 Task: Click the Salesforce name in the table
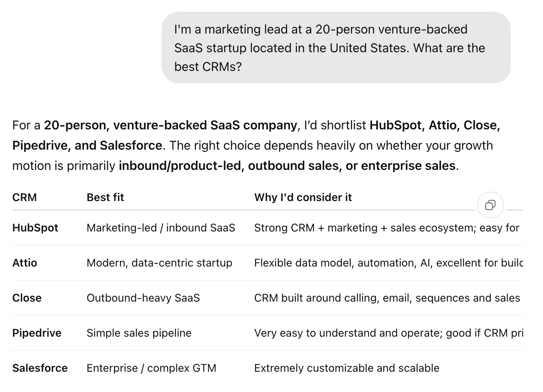pos(40,368)
